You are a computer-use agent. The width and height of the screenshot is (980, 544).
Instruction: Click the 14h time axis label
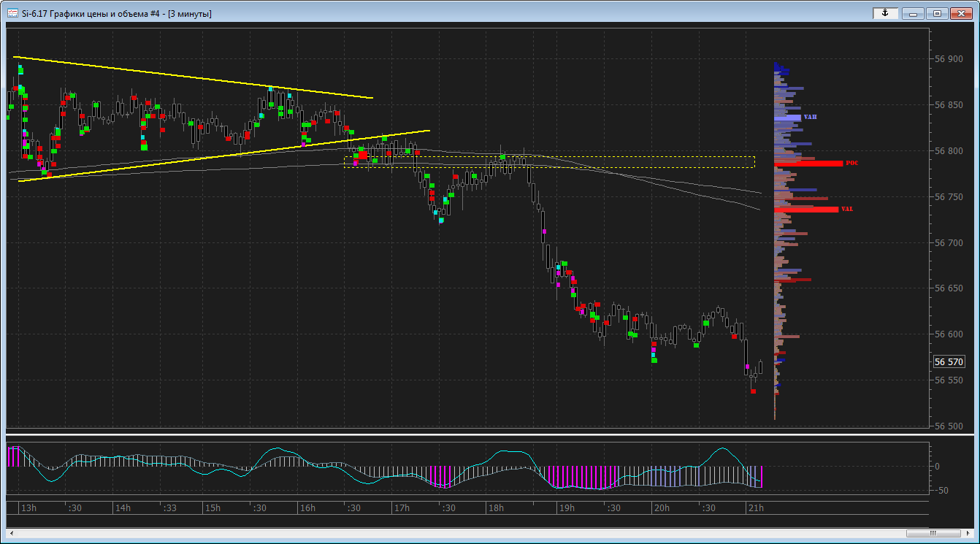click(x=123, y=507)
